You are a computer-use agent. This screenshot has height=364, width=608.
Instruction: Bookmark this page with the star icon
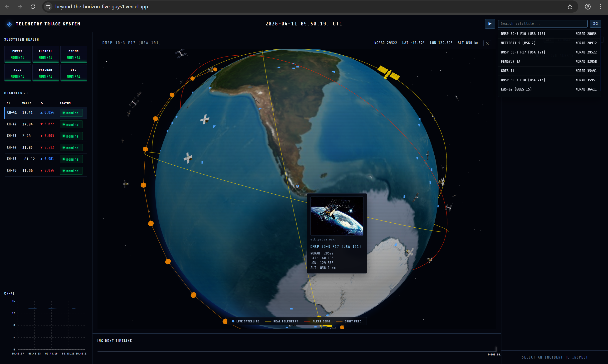[x=570, y=7]
